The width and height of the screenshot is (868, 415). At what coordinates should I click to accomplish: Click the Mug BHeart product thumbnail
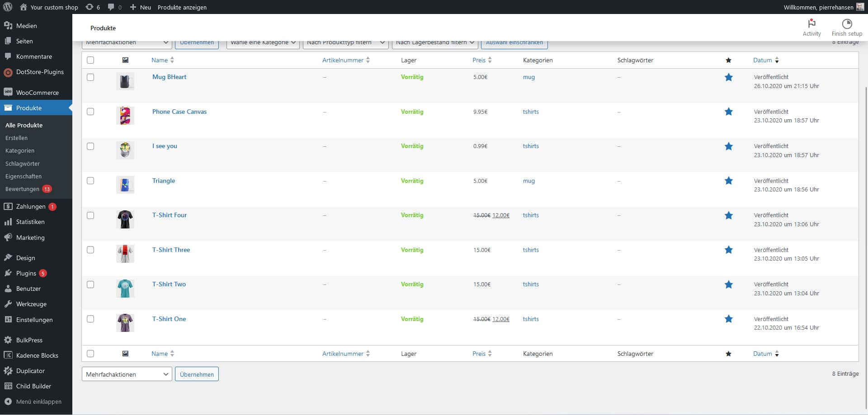(x=125, y=81)
